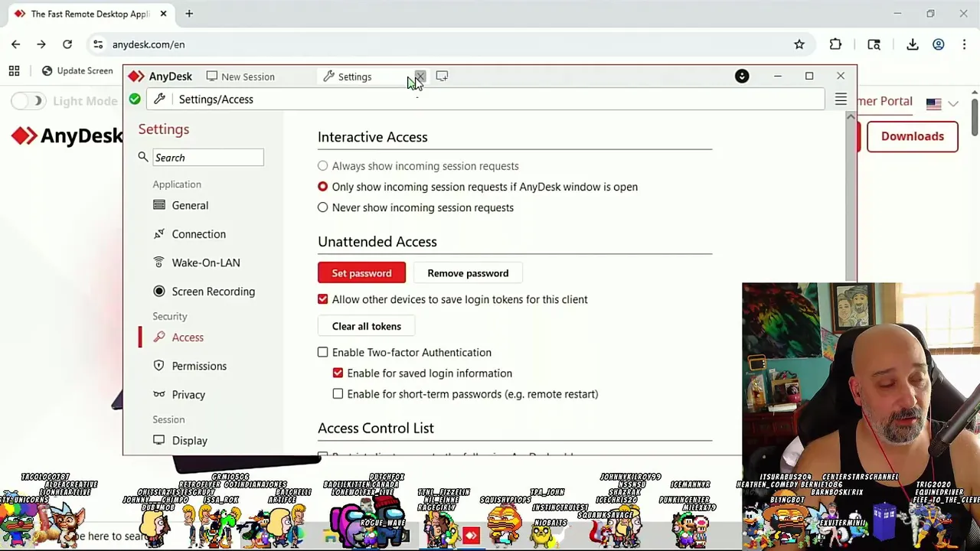Click the Access key icon in sidebar
Image resolution: width=980 pixels, height=551 pixels.
pyautogui.click(x=158, y=337)
